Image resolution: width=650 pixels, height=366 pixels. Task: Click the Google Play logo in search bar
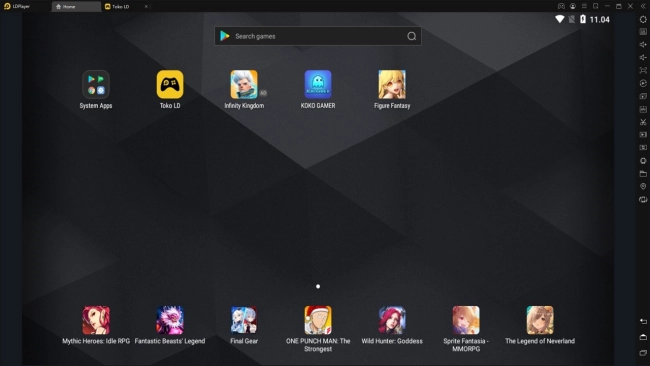[x=225, y=36]
